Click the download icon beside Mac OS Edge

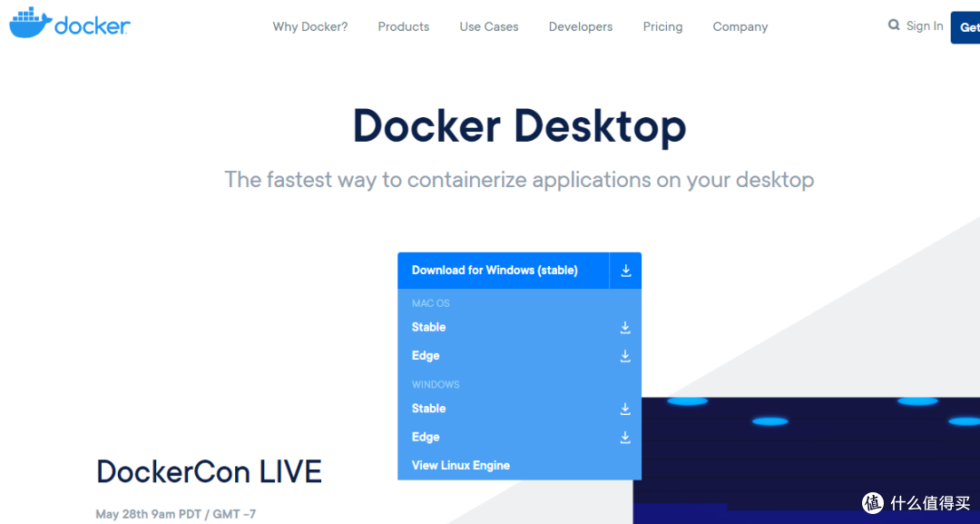point(625,355)
